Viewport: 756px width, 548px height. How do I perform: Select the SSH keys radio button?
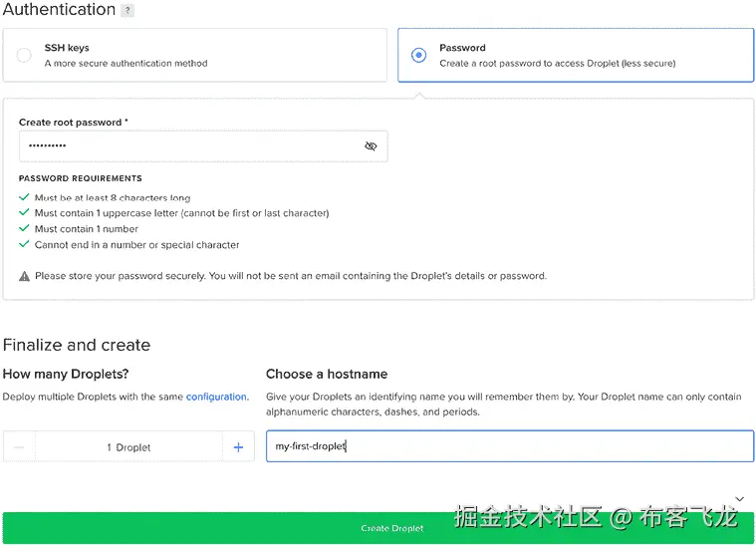[x=24, y=55]
